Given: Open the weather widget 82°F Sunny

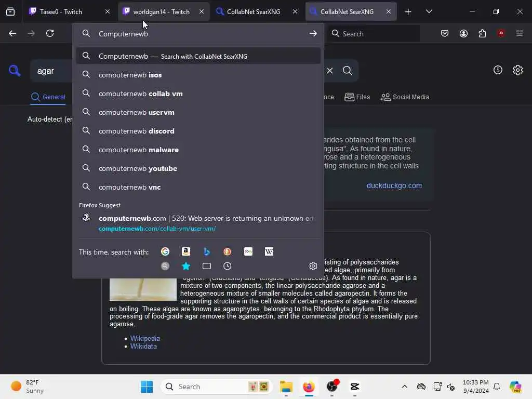Looking at the screenshot, I should point(27,387).
